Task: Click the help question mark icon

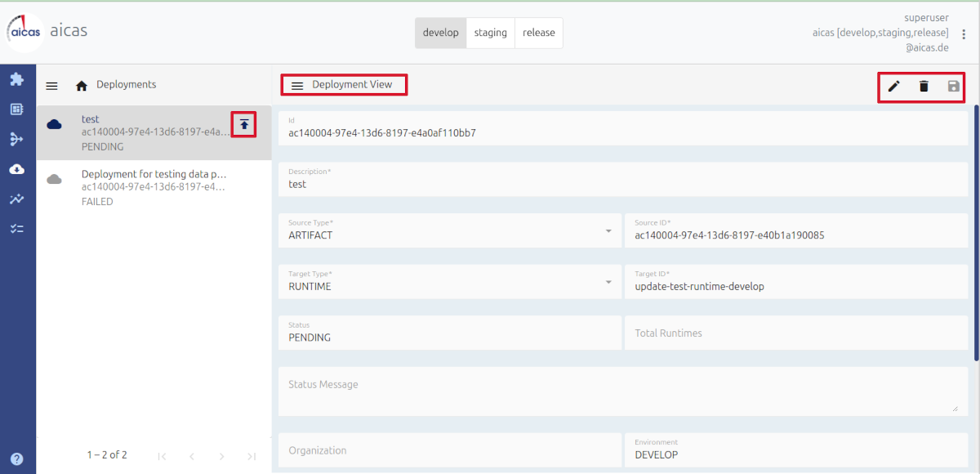Action: coord(16,458)
